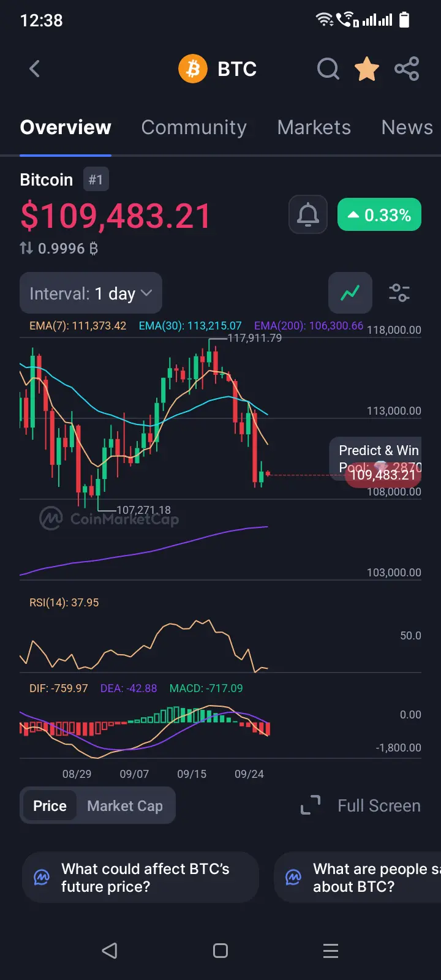This screenshot has width=441, height=980.
Task: Tap the 09/07 date on axis
Action: point(134,774)
